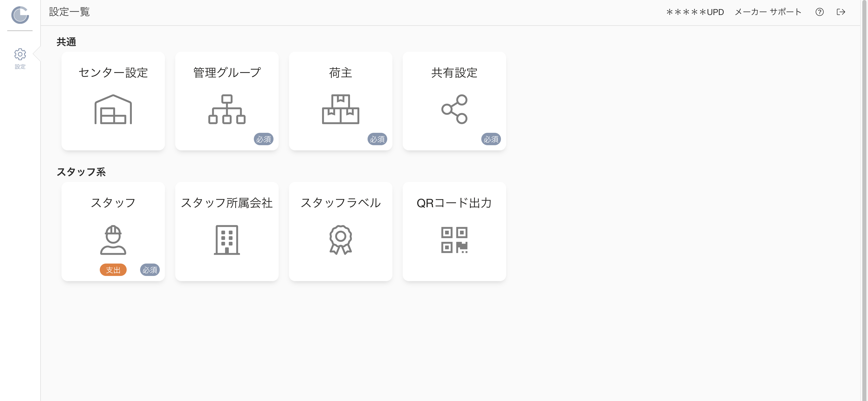Open the help question mark icon
Viewport: 868px width, 401px height.
[819, 12]
